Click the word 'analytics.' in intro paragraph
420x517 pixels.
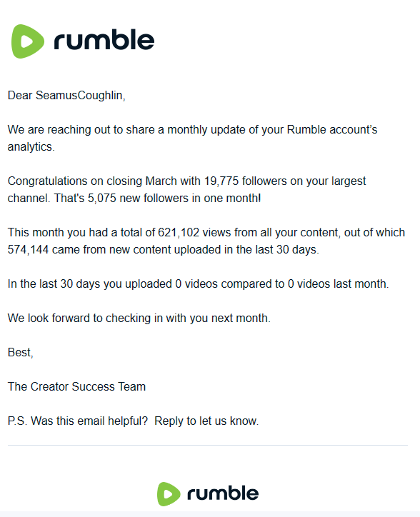(31, 146)
